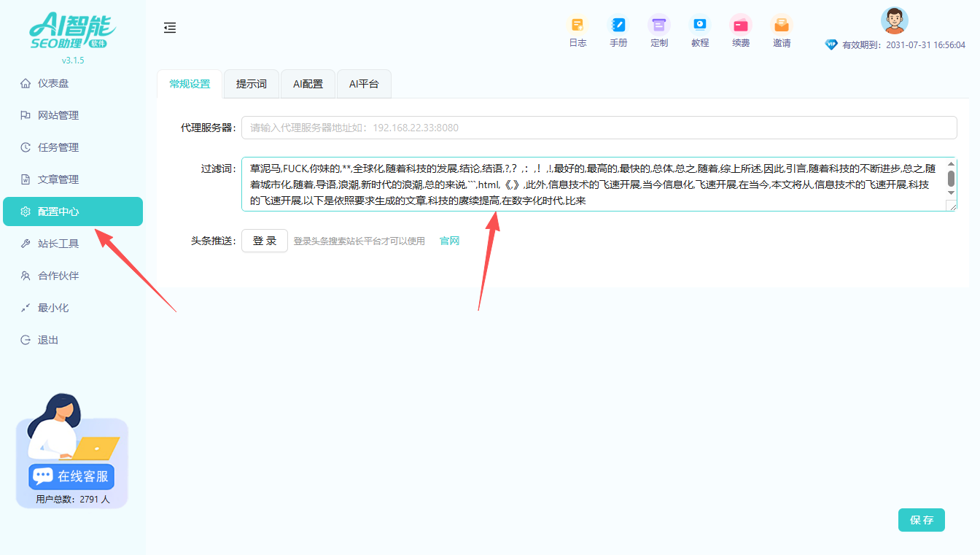Collapse the sidebar with the menu-fold icon
980x555 pixels.
pyautogui.click(x=170, y=28)
